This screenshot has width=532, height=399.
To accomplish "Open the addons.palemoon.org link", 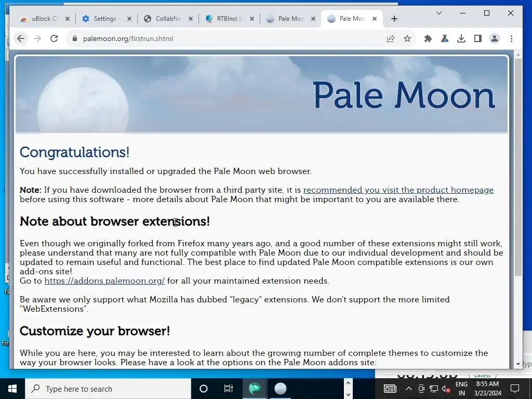I will coord(104,281).
